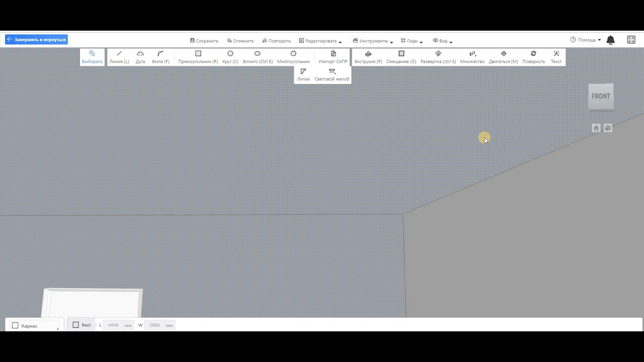Toggle the Каркас wireframe checkbox
The width and height of the screenshot is (644, 362).
tap(15, 326)
